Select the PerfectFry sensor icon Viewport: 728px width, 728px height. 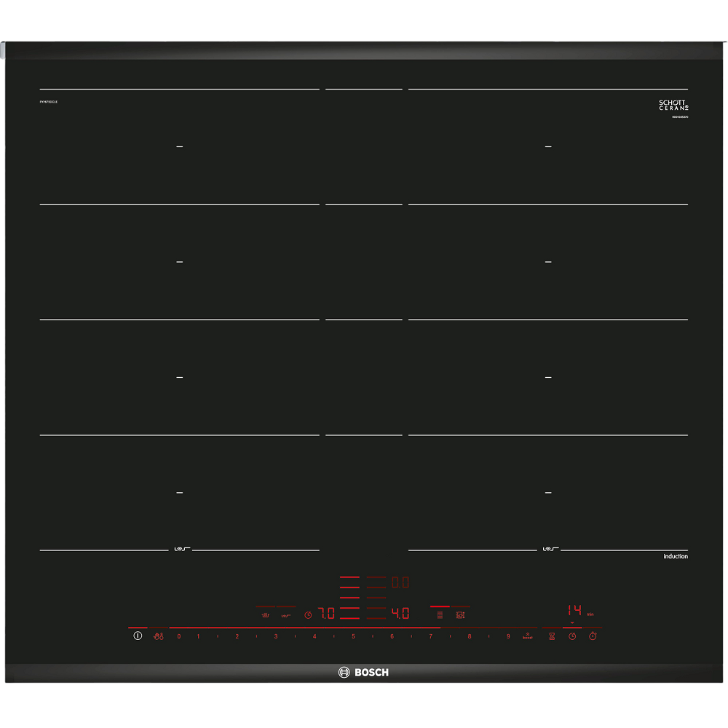tap(286, 616)
